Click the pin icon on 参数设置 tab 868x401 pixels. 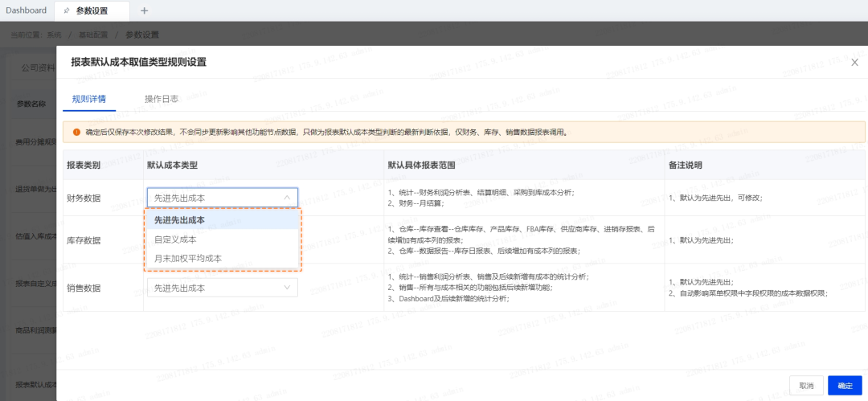pos(68,10)
